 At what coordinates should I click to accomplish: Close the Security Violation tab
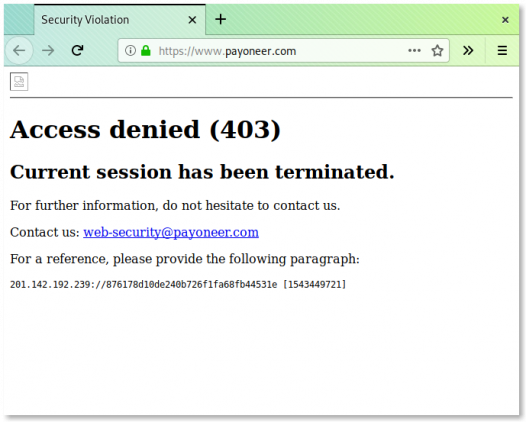(x=192, y=20)
